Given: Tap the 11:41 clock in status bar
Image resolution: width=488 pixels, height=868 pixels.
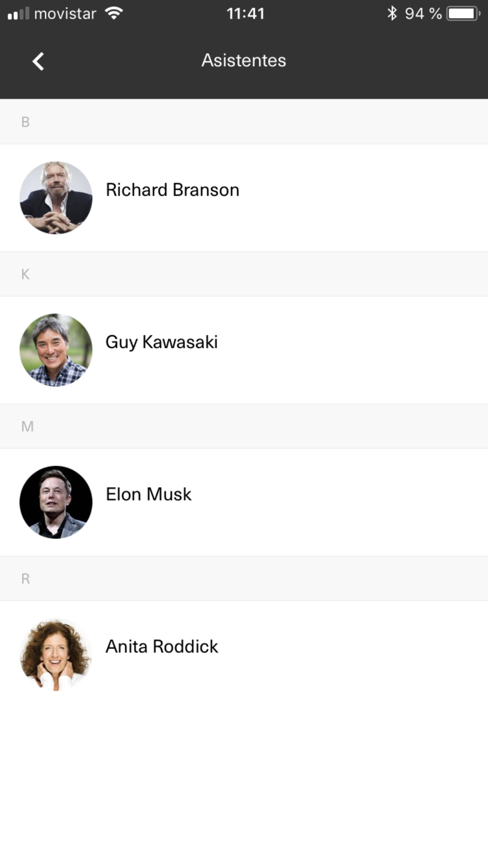Looking at the screenshot, I should coord(245,14).
